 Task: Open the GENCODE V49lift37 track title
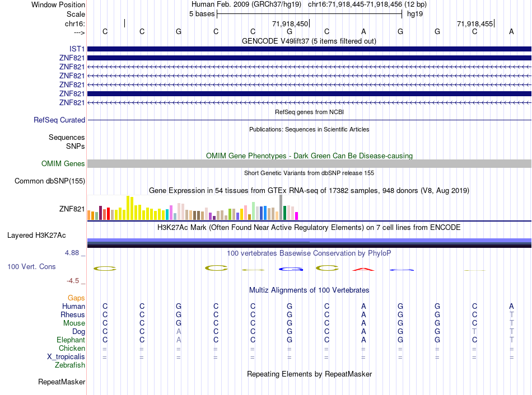click(x=309, y=41)
